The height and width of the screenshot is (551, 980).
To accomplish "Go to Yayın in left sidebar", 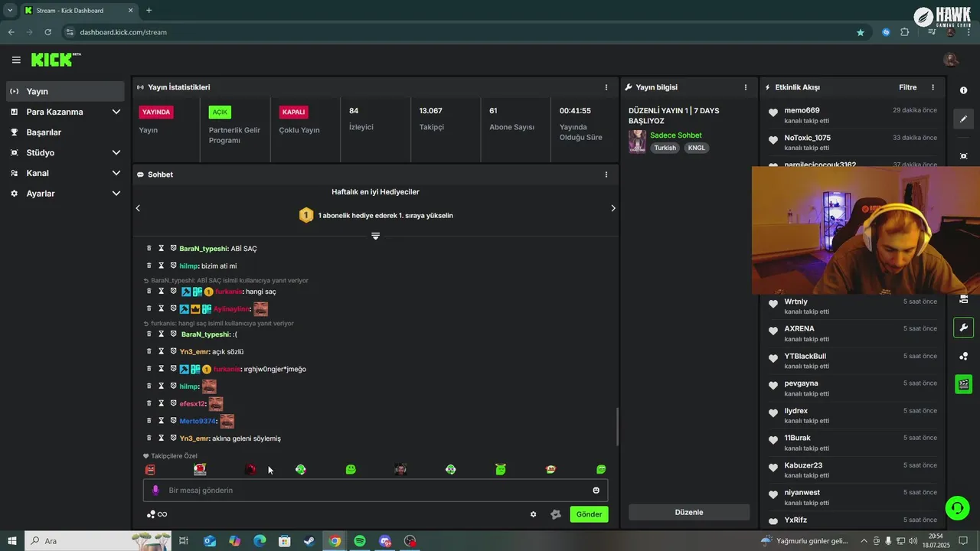I will point(66,91).
